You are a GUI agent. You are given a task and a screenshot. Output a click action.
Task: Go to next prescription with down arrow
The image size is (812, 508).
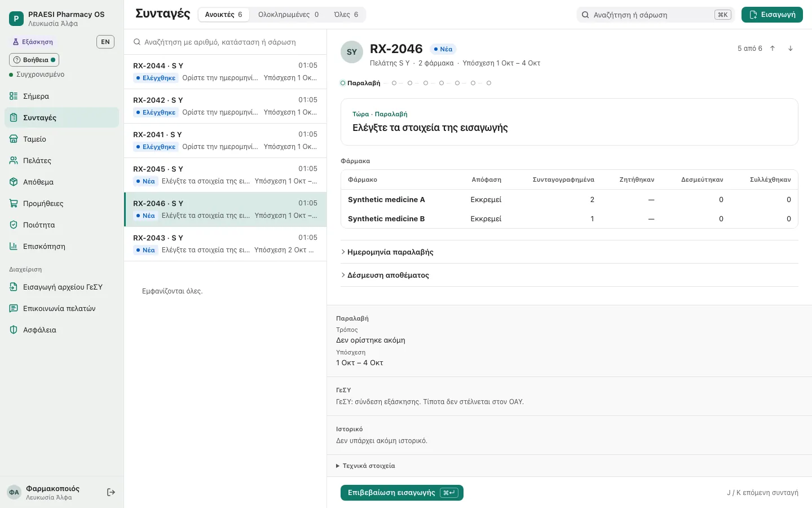coord(791,49)
